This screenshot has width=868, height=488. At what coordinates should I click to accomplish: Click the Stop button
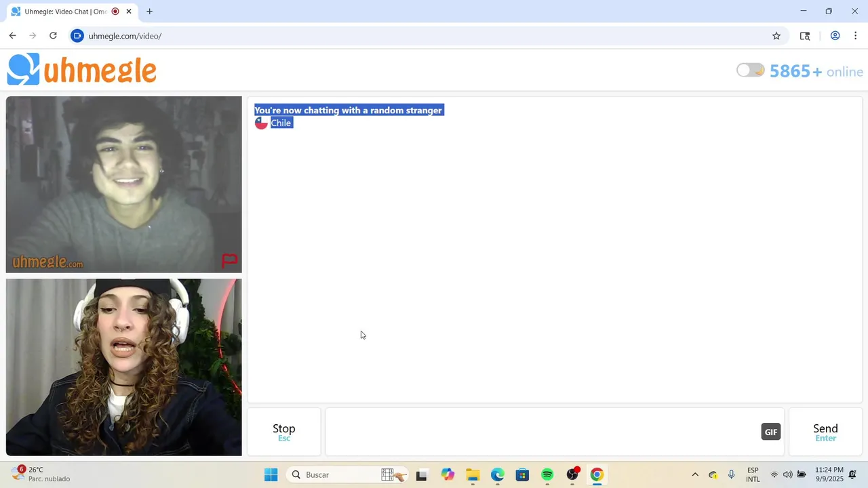click(284, 432)
